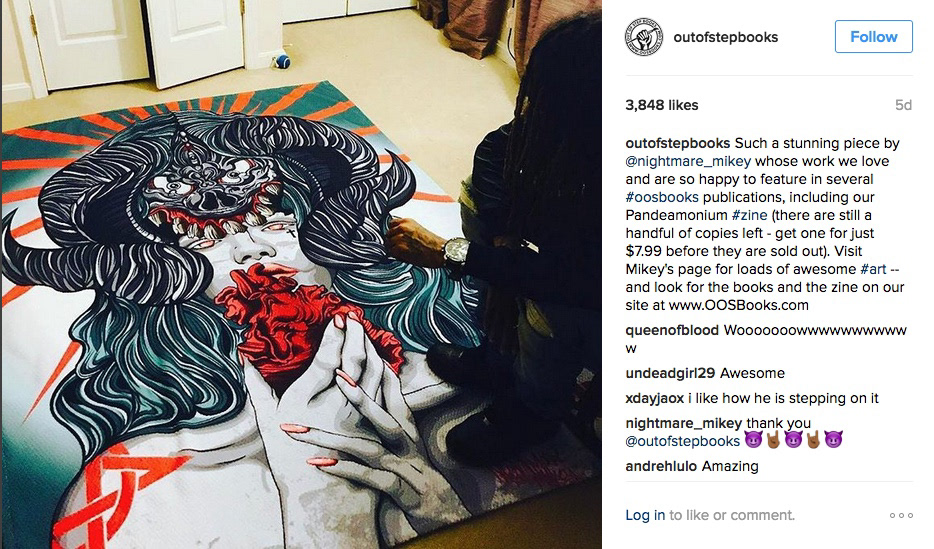The width and height of the screenshot is (934, 549).
Task: Visit xdayjaox commenter profile
Action: click(x=654, y=398)
